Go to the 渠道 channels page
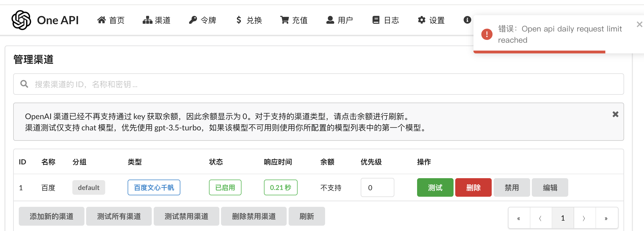The width and height of the screenshot is (644, 231). (x=157, y=20)
